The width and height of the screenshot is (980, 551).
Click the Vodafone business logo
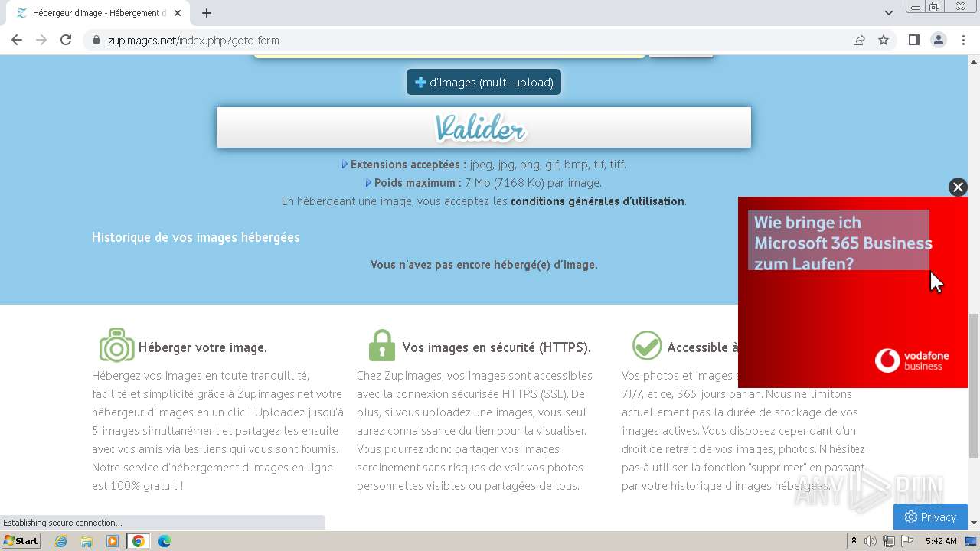click(x=912, y=360)
